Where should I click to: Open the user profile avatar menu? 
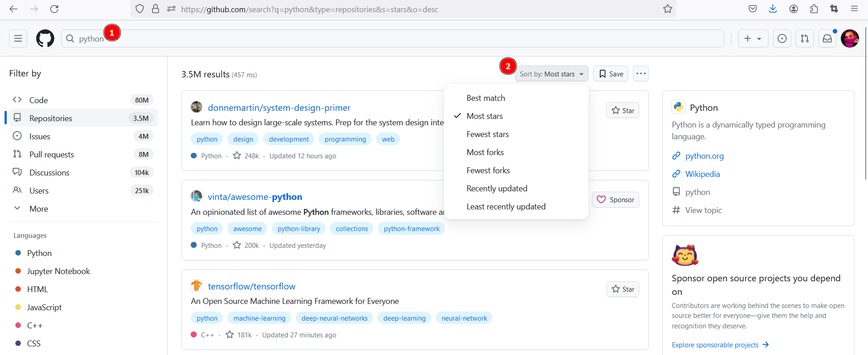tap(850, 38)
